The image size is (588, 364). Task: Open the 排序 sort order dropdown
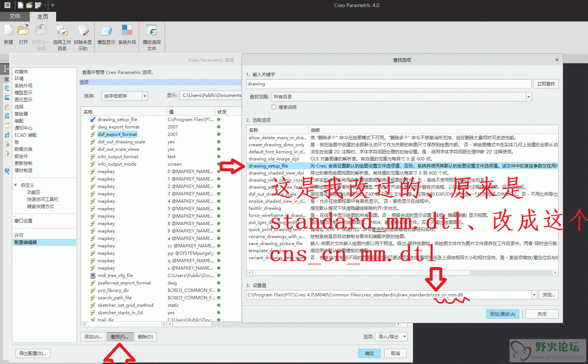pos(145,96)
